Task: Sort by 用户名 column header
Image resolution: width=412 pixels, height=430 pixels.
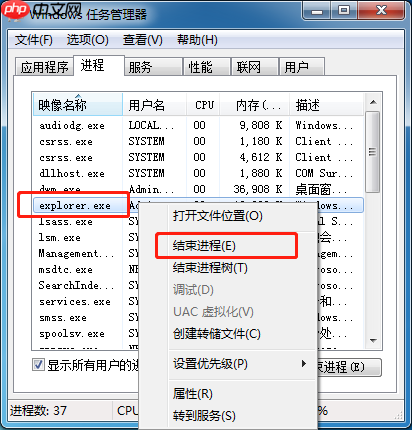Action: (155, 105)
